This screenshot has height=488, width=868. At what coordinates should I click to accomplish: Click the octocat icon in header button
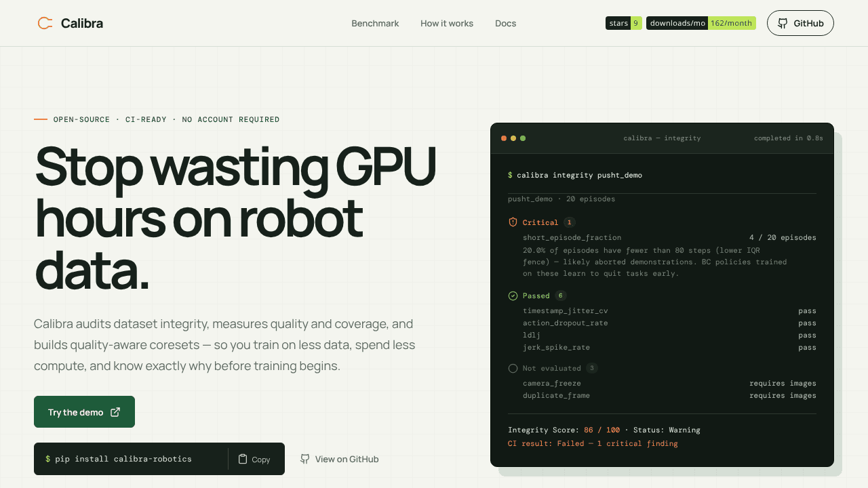(783, 23)
